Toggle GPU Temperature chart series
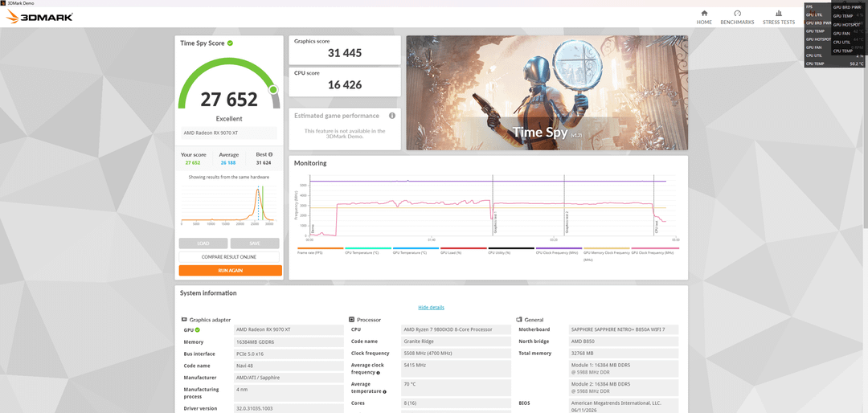The height and width of the screenshot is (413, 868). point(416,251)
